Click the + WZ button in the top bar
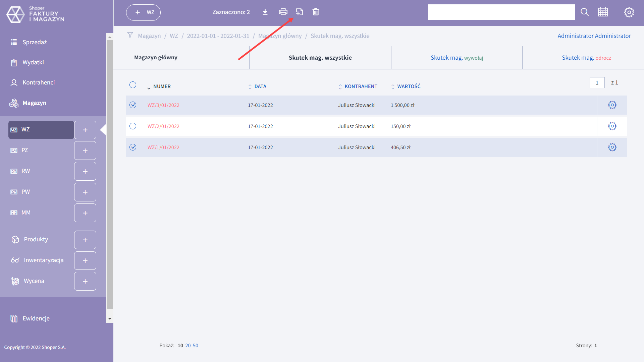The image size is (644, 362). click(143, 12)
